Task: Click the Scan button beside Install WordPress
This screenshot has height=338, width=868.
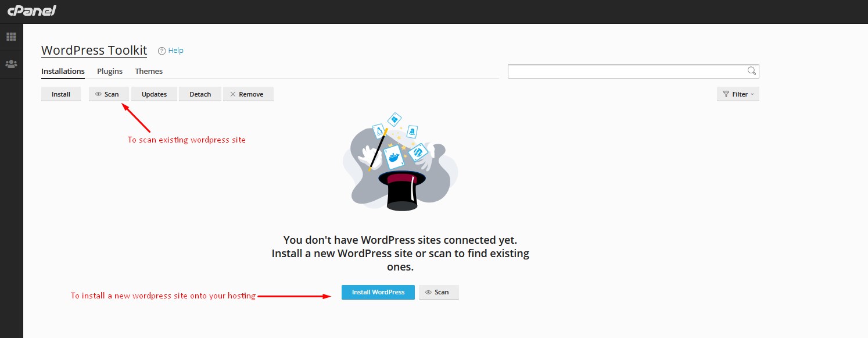Action: [439, 292]
